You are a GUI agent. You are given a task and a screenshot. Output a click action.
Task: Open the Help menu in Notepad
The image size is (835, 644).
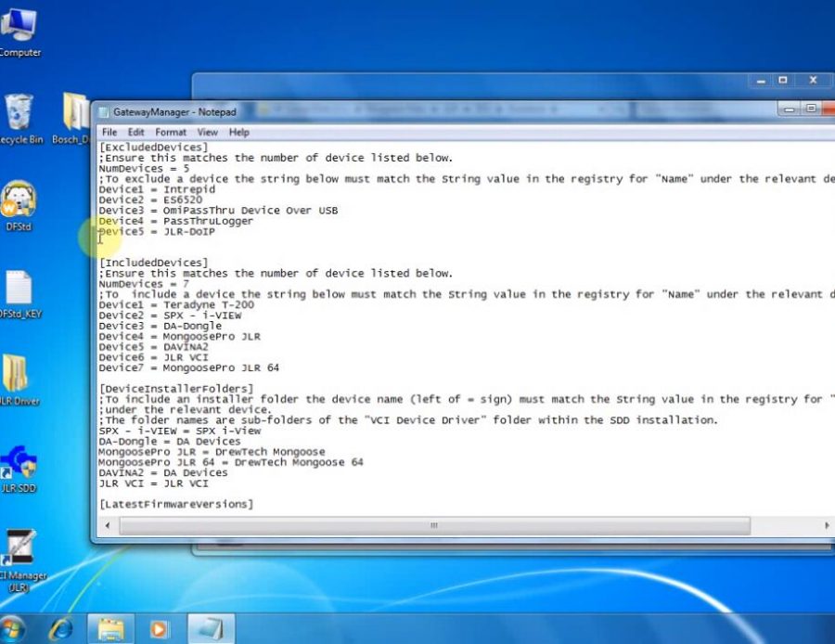pyautogui.click(x=238, y=132)
